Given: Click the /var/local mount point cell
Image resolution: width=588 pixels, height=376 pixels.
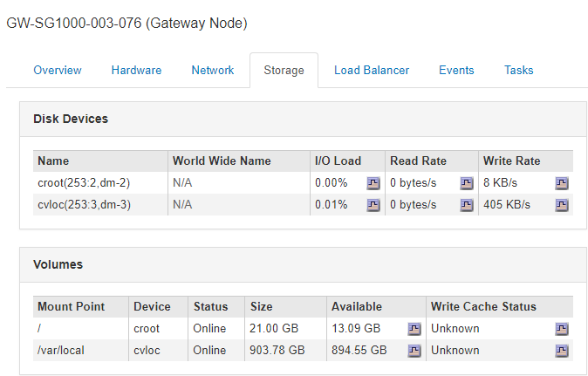Looking at the screenshot, I should click(x=62, y=351).
